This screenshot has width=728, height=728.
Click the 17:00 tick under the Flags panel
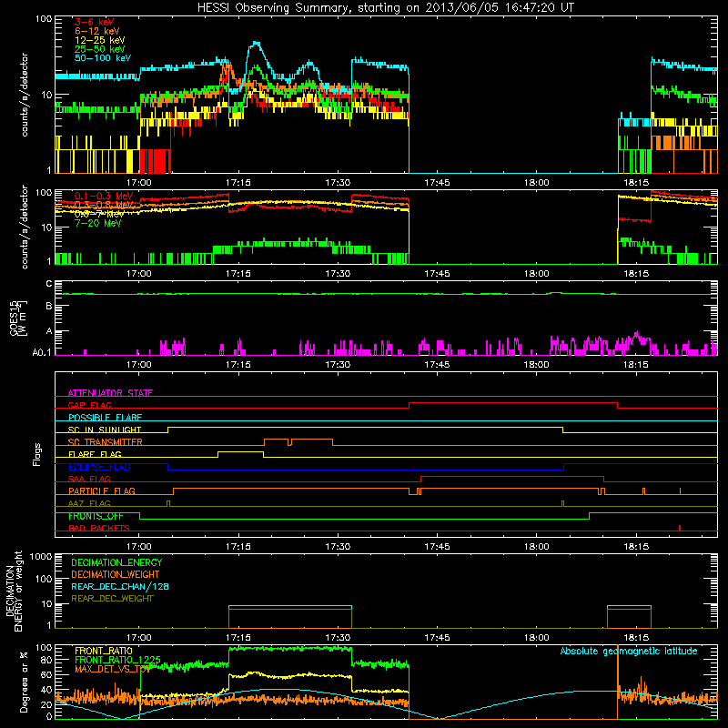[139, 547]
